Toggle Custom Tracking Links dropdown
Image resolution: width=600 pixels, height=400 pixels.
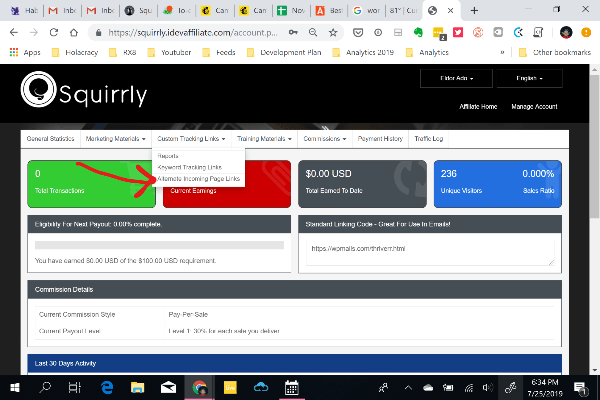point(191,139)
